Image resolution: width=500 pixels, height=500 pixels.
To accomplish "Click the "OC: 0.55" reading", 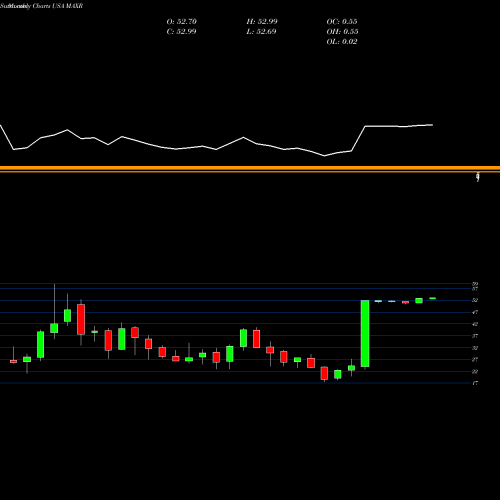I will coord(342,22).
